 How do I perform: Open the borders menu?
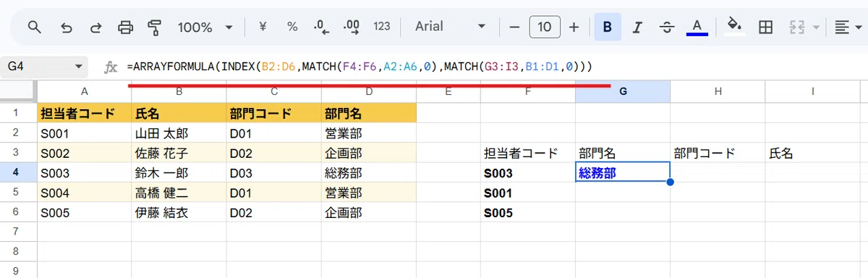(765, 28)
